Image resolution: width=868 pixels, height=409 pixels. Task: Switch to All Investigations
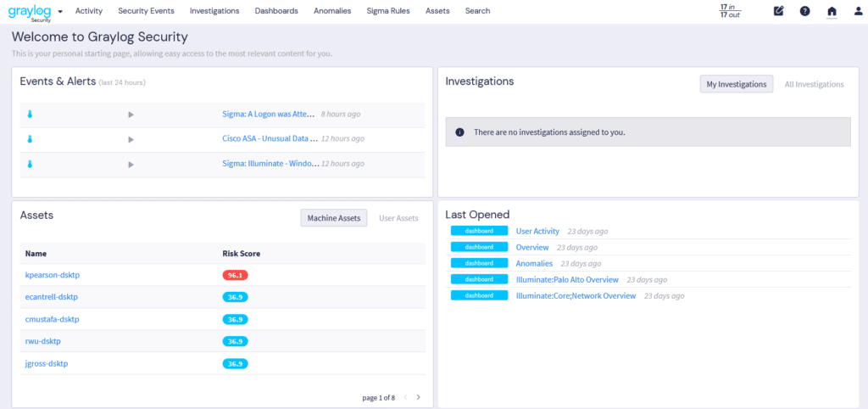(x=814, y=84)
